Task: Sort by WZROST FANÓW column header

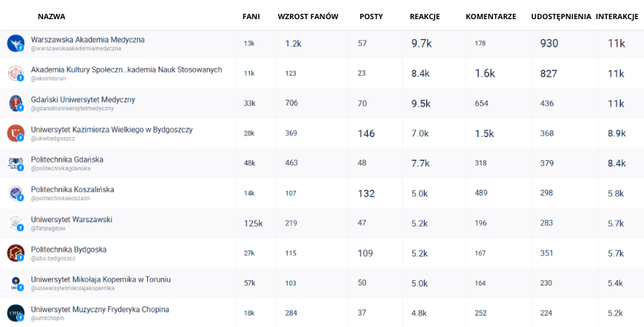Action: pyautogui.click(x=307, y=16)
